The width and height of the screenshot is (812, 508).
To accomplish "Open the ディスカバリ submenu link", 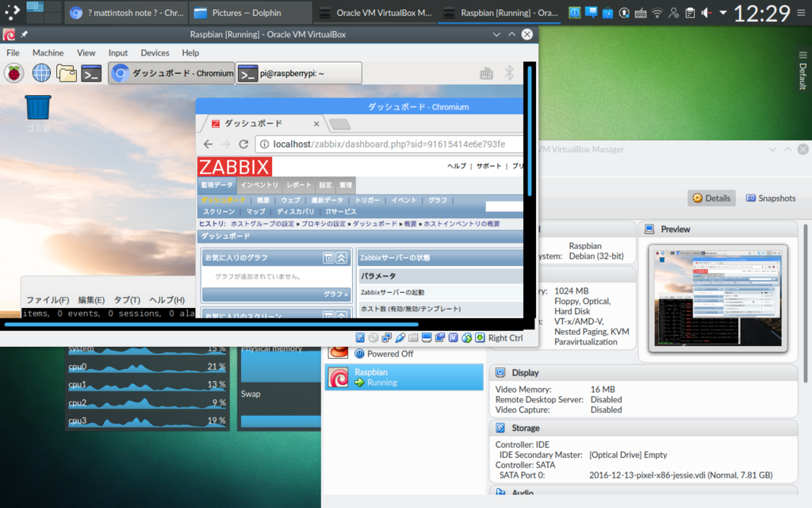I will 295,211.
